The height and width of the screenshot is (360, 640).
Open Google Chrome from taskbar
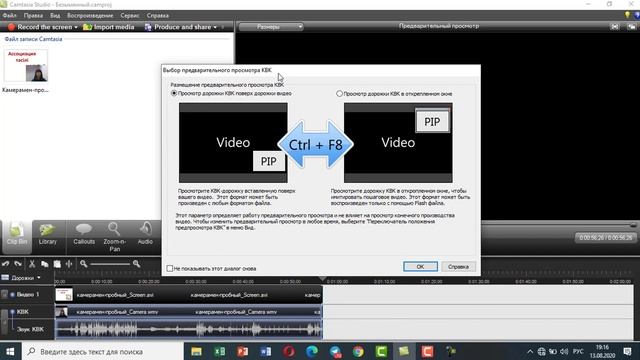(x=358, y=351)
